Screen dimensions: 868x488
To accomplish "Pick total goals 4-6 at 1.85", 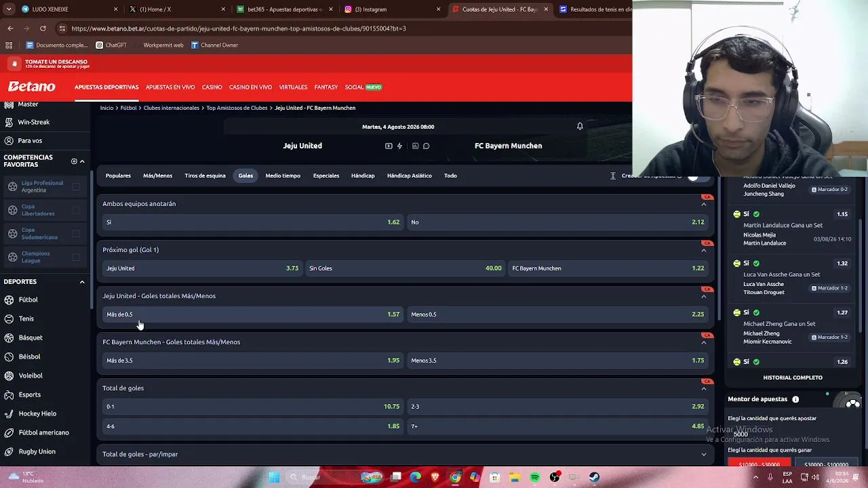I will point(252,426).
